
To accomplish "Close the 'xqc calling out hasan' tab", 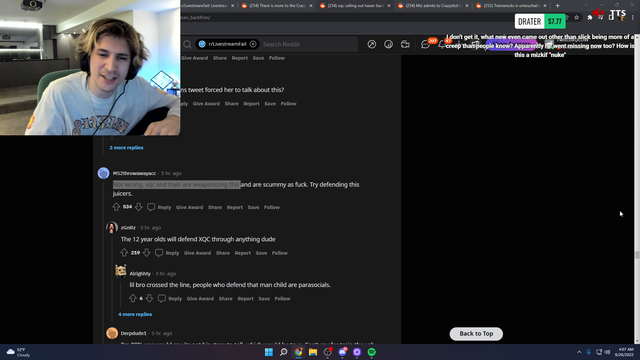I will coord(389,6).
